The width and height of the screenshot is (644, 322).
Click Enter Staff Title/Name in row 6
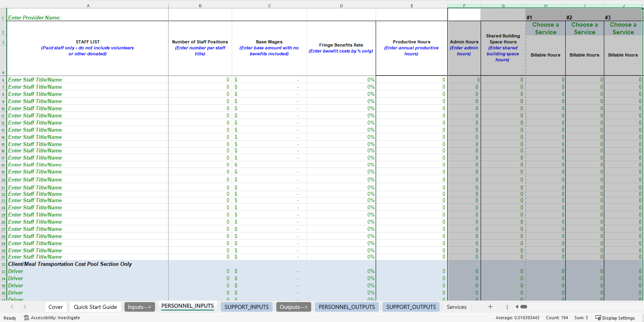[x=88, y=80]
